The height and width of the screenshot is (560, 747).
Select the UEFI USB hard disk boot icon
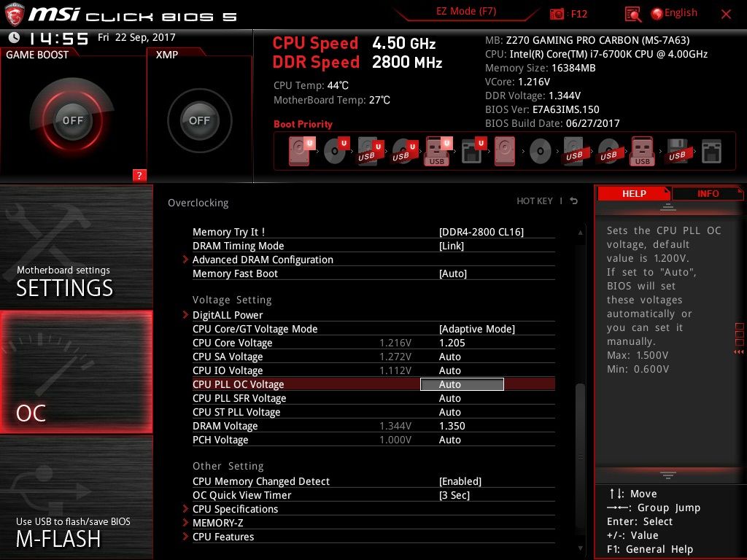370,151
